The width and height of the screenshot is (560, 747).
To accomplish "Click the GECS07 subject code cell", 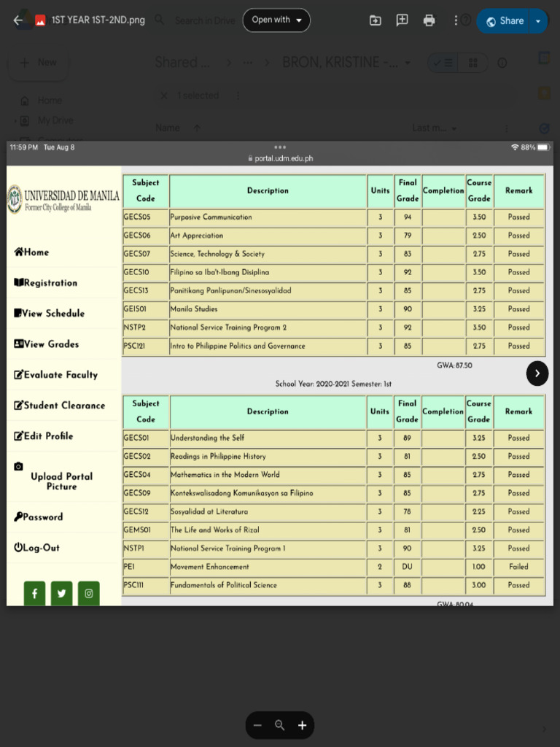I will (146, 253).
